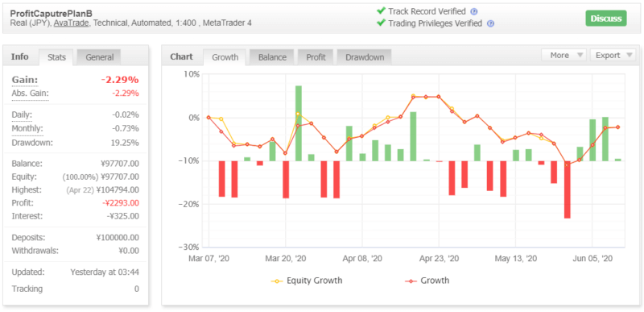Open the More dropdown menu
The height and width of the screenshot is (312, 644).
point(563,55)
